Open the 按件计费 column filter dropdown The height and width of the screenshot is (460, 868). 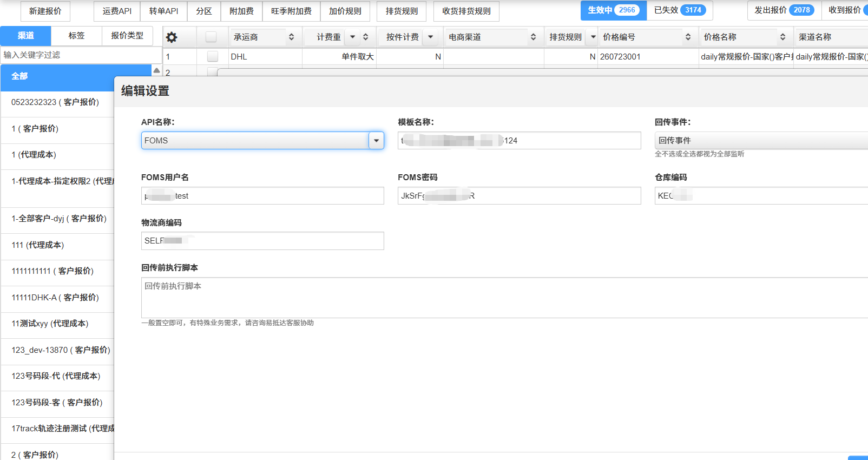click(x=431, y=37)
